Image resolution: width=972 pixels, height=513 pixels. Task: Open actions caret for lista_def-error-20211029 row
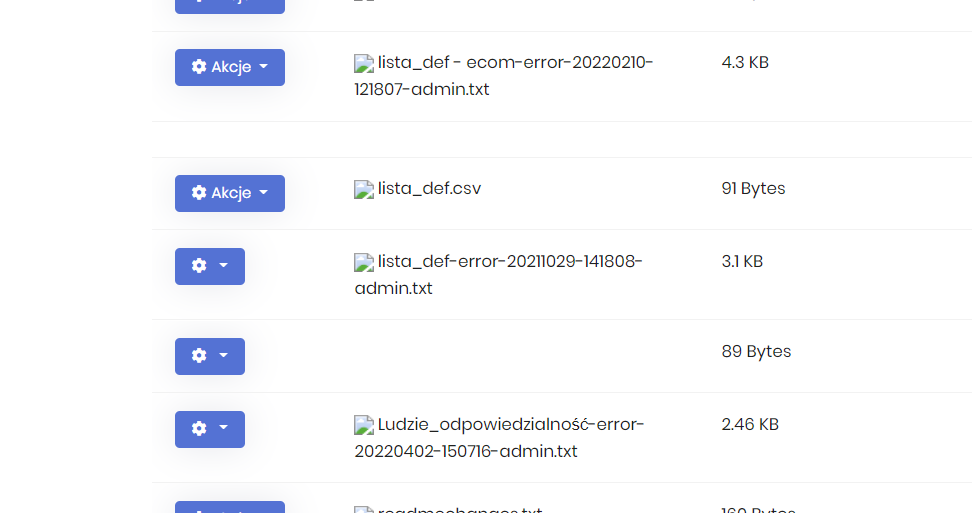click(224, 266)
